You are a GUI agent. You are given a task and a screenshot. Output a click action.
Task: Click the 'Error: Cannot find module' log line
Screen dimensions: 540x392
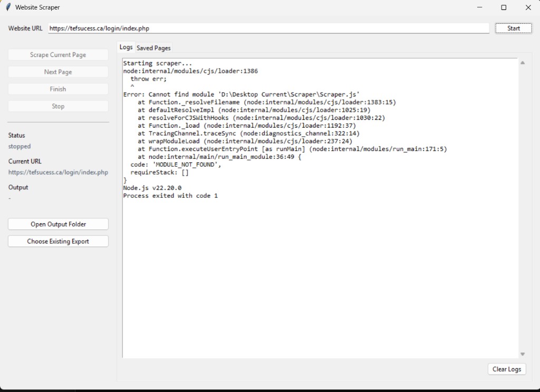(x=242, y=94)
